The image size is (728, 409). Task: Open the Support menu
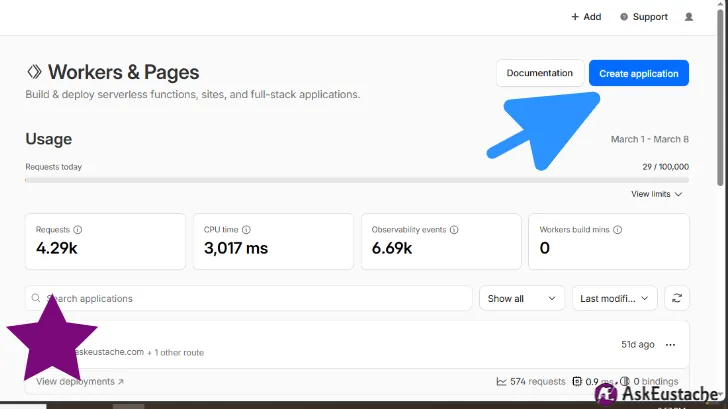(643, 17)
